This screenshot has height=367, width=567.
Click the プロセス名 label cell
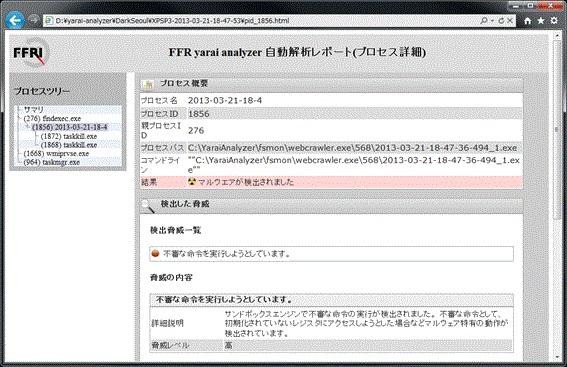pos(159,101)
